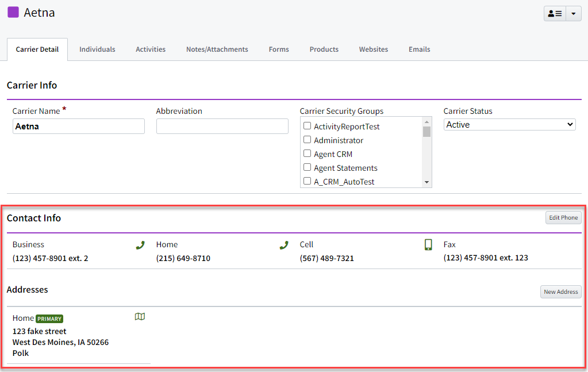The height and width of the screenshot is (372, 588).
Task: Click West Des Moines, IA 50266 text
Action: pos(60,342)
